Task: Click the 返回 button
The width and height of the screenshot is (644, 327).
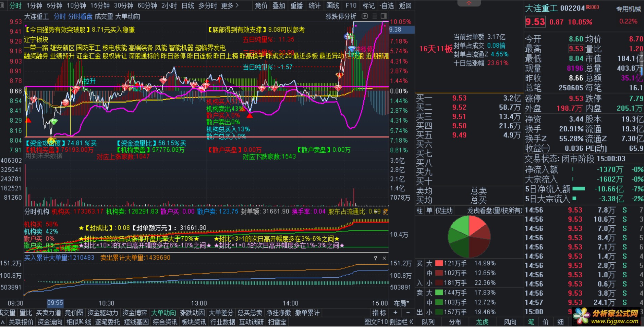Action: coord(405,5)
